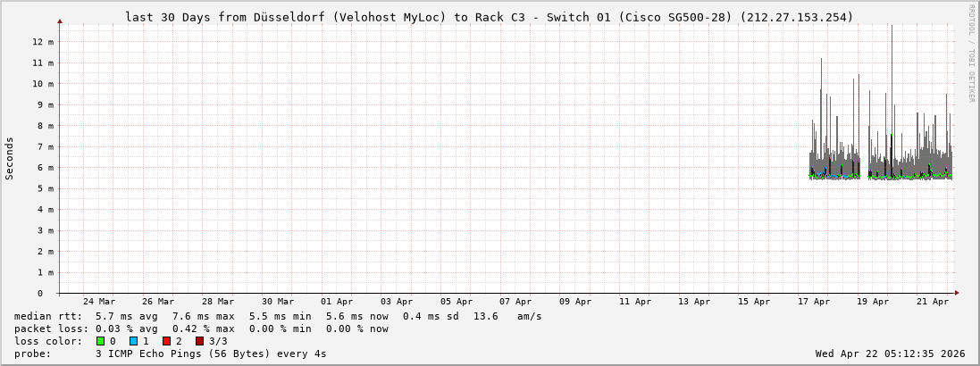
Task: Click the red arrow at x-axis end
Action: pyautogui.click(x=956, y=293)
